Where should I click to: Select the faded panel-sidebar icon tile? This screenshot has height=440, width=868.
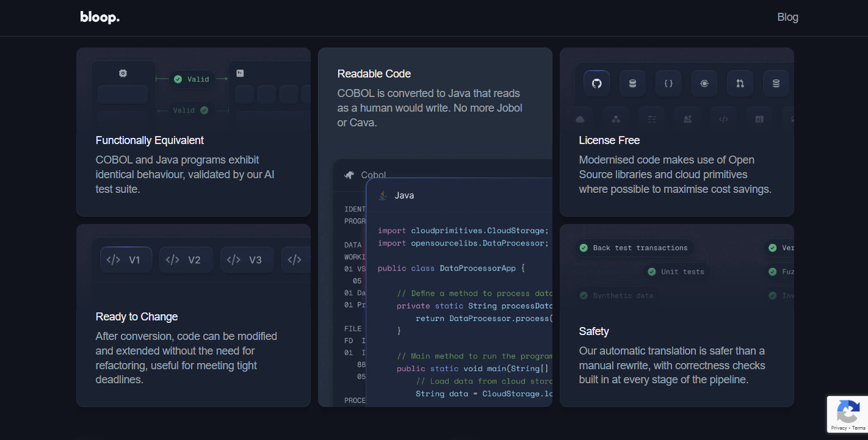(759, 119)
